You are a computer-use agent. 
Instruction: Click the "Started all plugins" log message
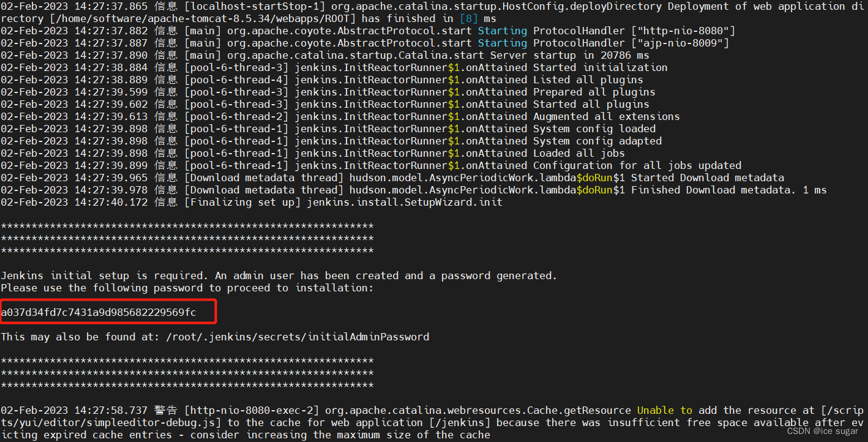click(x=591, y=104)
